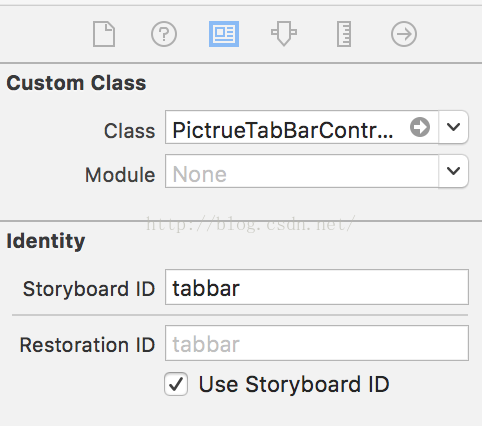Expand the Class dropdown chevron
This screenshot has height=426, width=482.
click(453, 127)
